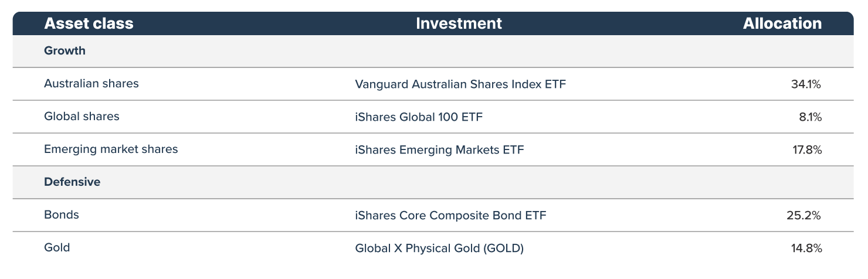Select the Growth section row
This screenshot has width=868, height=279.
pyautogui.click(x=65, y=51)
